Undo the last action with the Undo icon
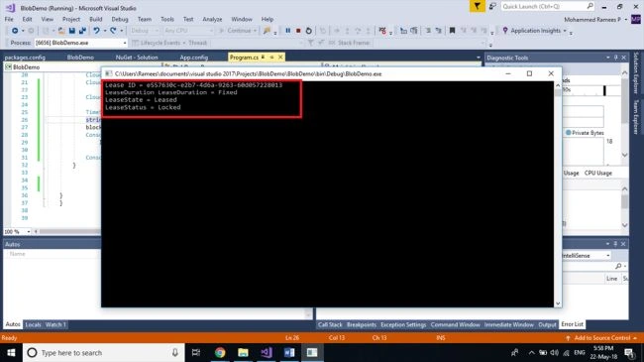Image resolution: width=644 pixels, height=362 pixels. tap(96, 31)
